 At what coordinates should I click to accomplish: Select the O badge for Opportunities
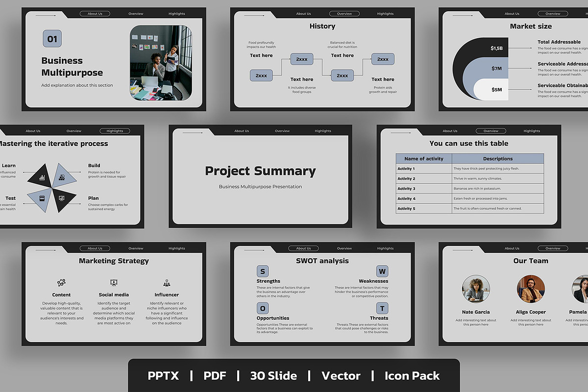tap(263, 308)
